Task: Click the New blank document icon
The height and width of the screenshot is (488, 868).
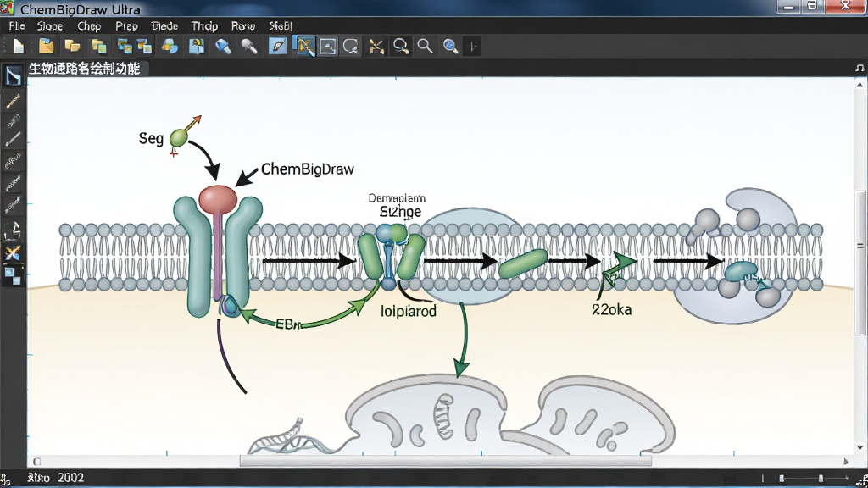Action: tap(19, 47)
